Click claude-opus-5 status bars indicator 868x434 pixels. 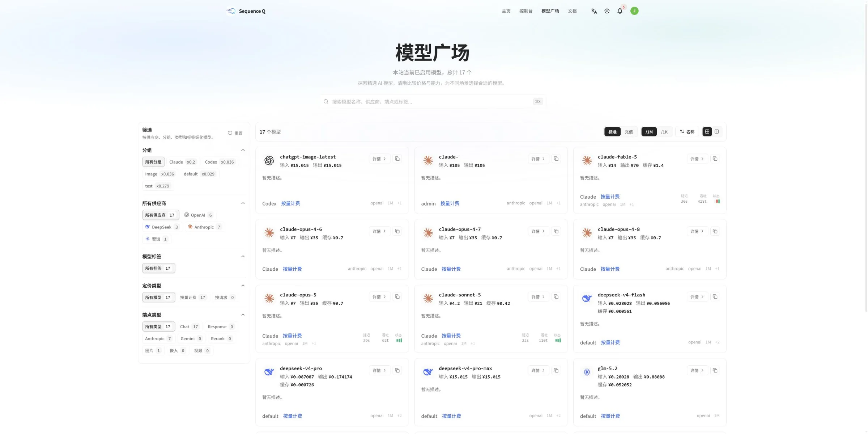pos(399,341)
